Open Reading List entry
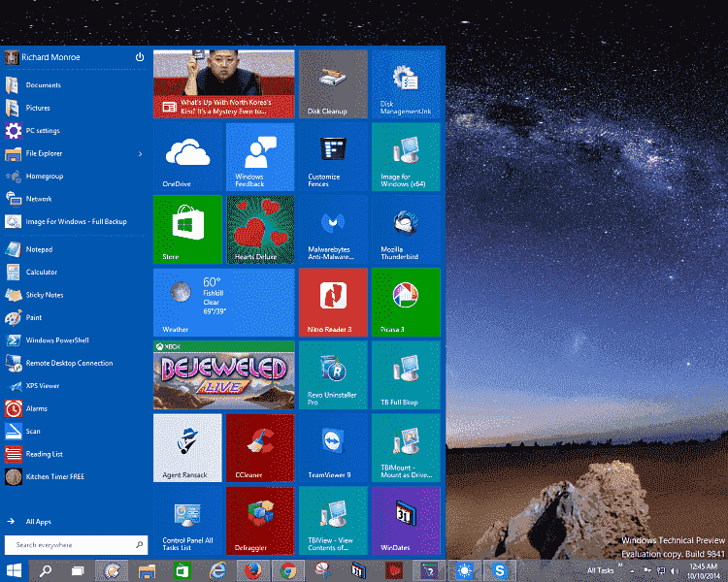This screenshot has height=582, width=728. tap(75, 454)
